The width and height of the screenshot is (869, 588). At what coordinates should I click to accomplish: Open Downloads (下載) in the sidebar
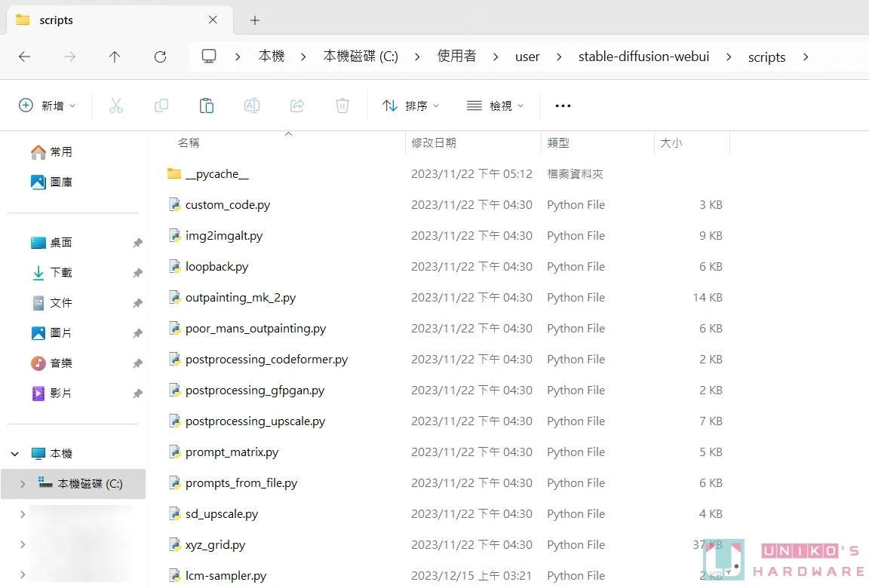pyautogui.click(x=61, y=273)
